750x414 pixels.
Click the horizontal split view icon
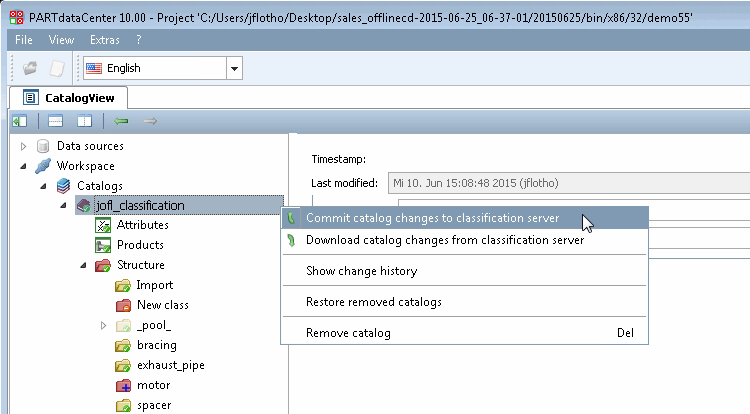55,121
